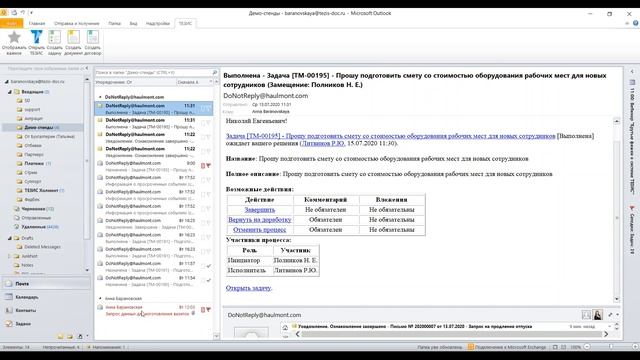Collapse the Anna Baranovskaya message group
Screen dimensions: 640x360
(x=100, y=298)
